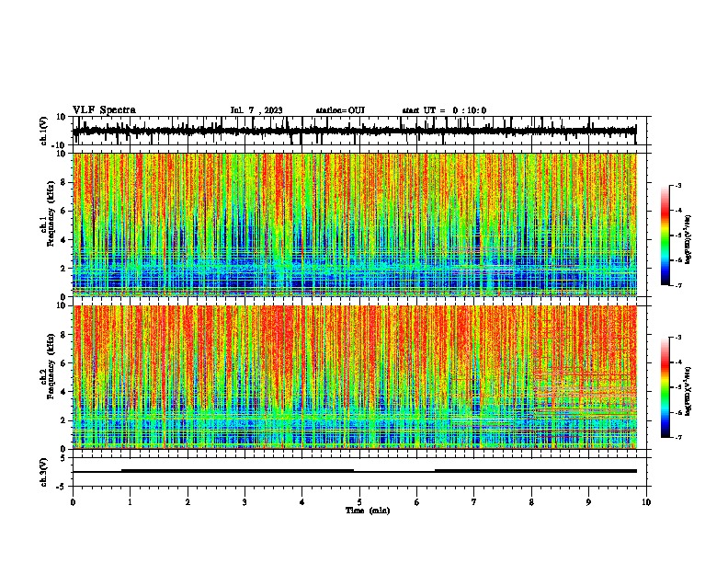Click the "-3" label atop ch.1 color bar
Viewport: 728px width, 563px height.
pos(677,185)
